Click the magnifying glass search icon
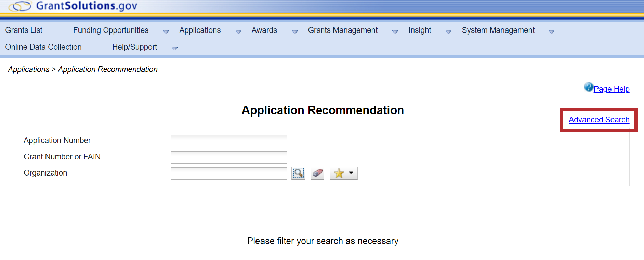 pyautogui.click(x=298, y=173)
